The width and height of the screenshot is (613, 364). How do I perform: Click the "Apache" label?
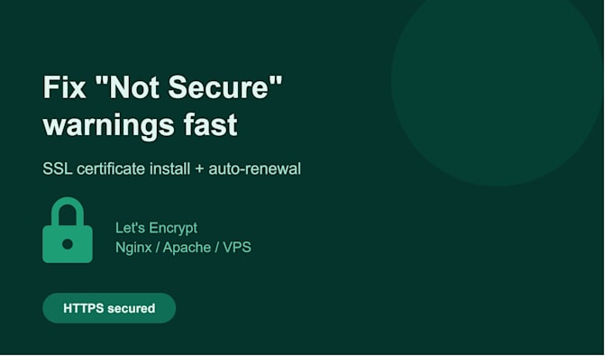click(187, 248)
